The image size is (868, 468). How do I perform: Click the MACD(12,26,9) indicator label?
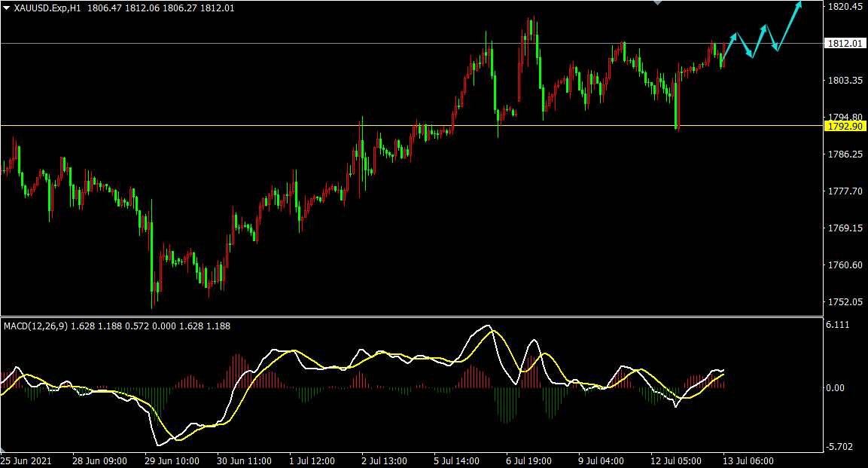click(35, 326)
